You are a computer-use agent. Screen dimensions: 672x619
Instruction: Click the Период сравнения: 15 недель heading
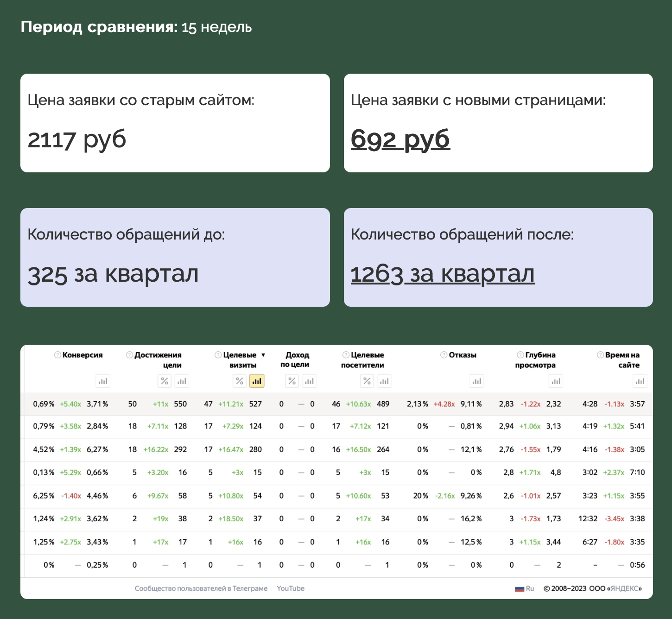click(136, 27)
